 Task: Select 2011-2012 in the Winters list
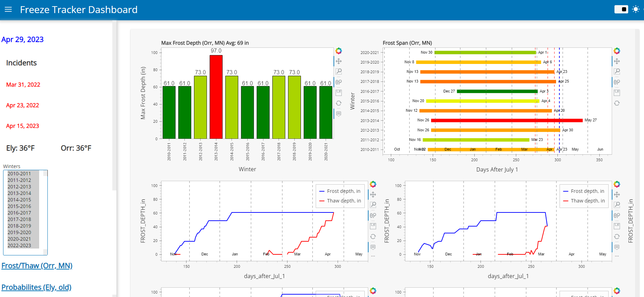click(x=23, y=180)
